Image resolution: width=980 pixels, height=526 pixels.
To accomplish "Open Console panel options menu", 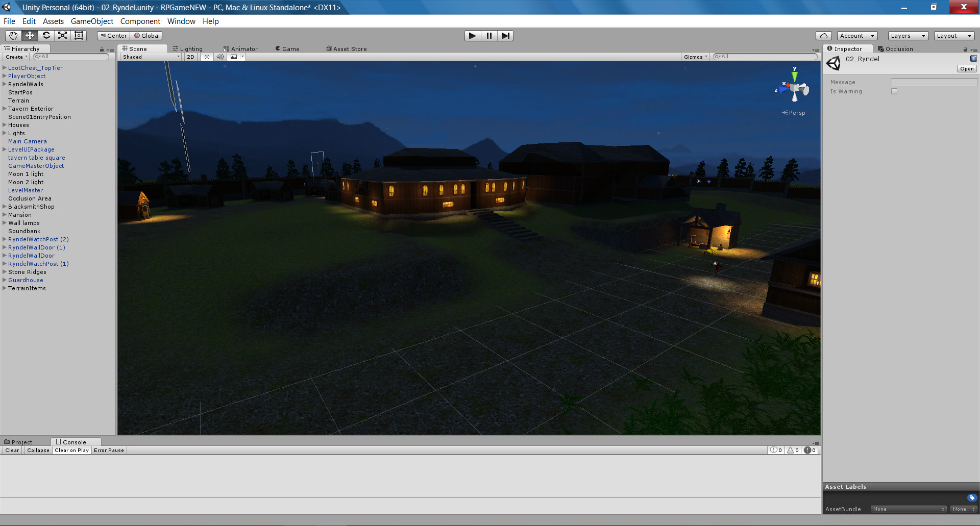I will point(816,443).
